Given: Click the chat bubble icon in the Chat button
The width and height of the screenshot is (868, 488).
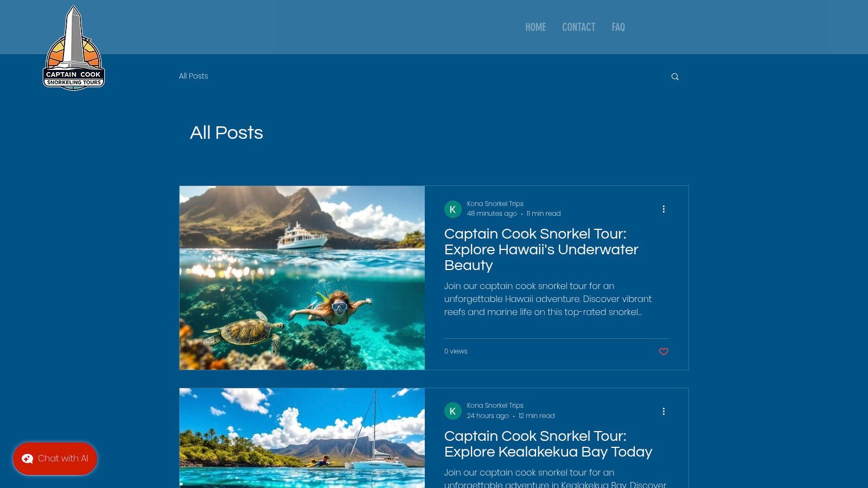Looking at the screenshot, I should pyautogui.click(x=27, y=459).
